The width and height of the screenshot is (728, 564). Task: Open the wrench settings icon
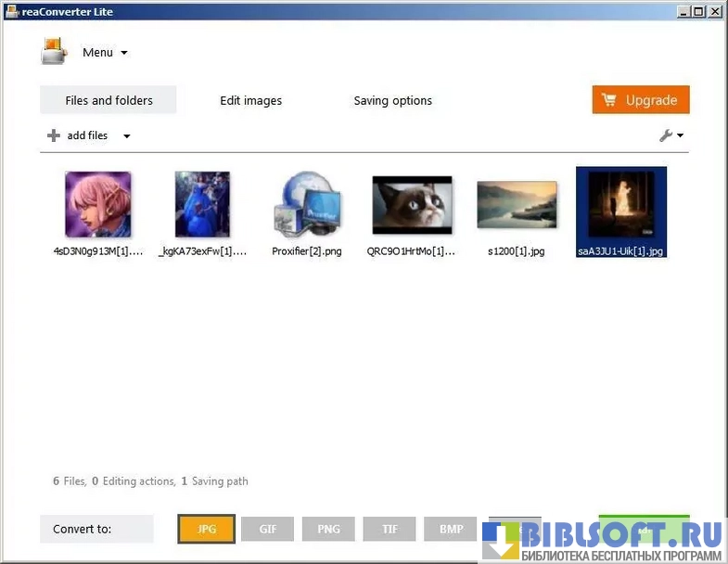pyautogui.click(x=666, y=135)
